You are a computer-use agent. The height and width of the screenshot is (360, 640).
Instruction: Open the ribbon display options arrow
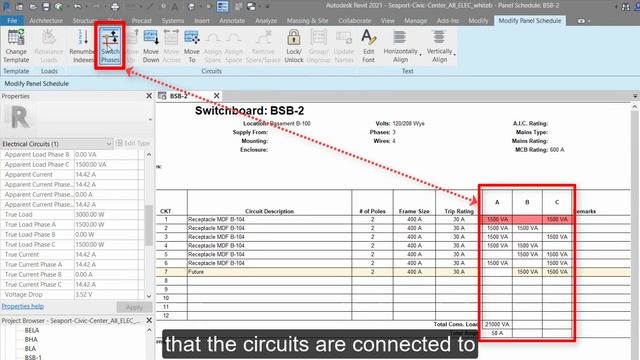589,21
